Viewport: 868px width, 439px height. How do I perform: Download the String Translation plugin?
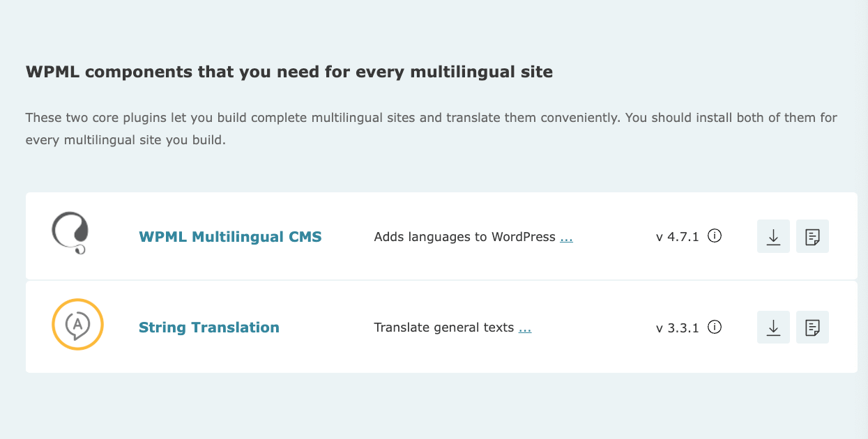(773, 328)
